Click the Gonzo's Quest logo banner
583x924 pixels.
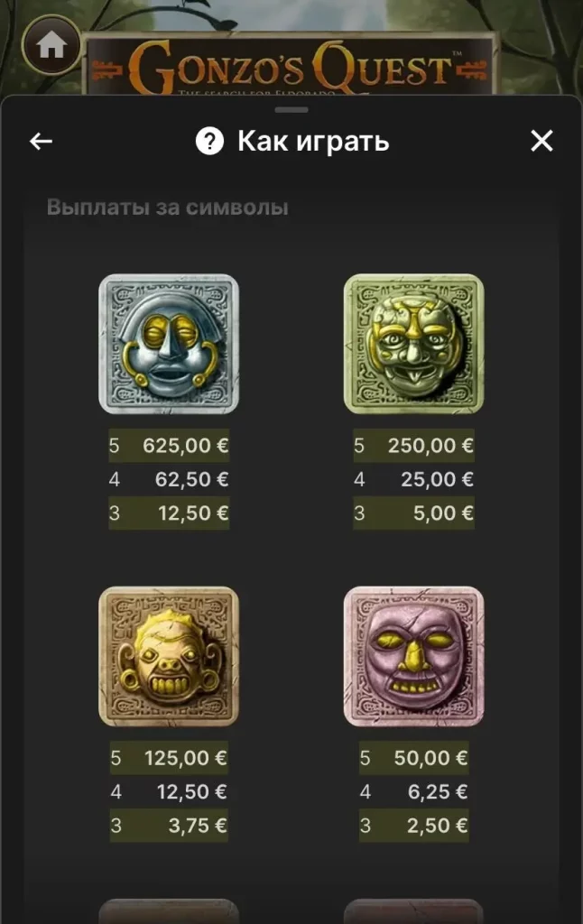(x=289, y=66)
